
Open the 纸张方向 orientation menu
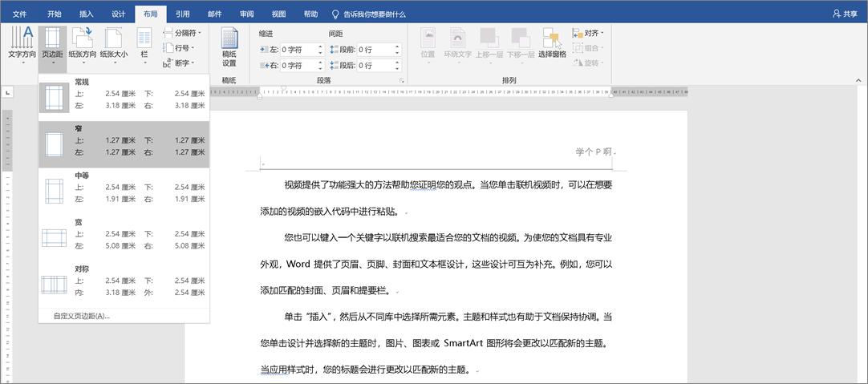[x=82, y=47]
